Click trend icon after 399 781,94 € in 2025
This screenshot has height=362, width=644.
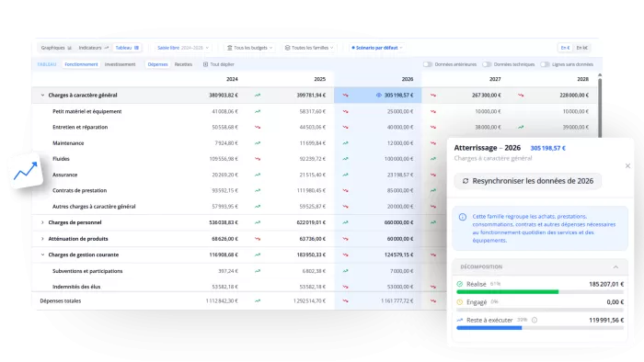(x=345, y=96)
